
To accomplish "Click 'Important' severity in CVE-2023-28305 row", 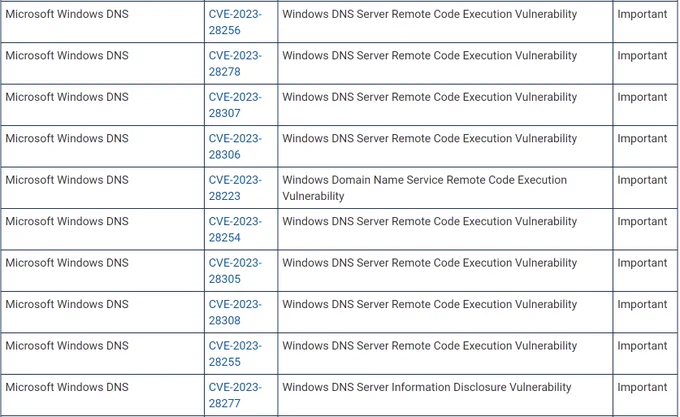I will (642, 263).
